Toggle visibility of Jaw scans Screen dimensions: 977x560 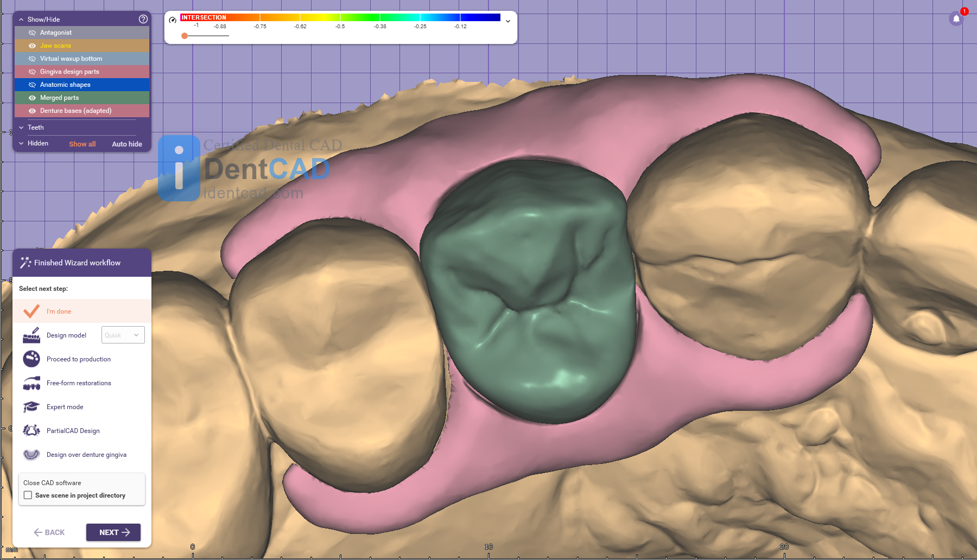[x=32, y=46]
